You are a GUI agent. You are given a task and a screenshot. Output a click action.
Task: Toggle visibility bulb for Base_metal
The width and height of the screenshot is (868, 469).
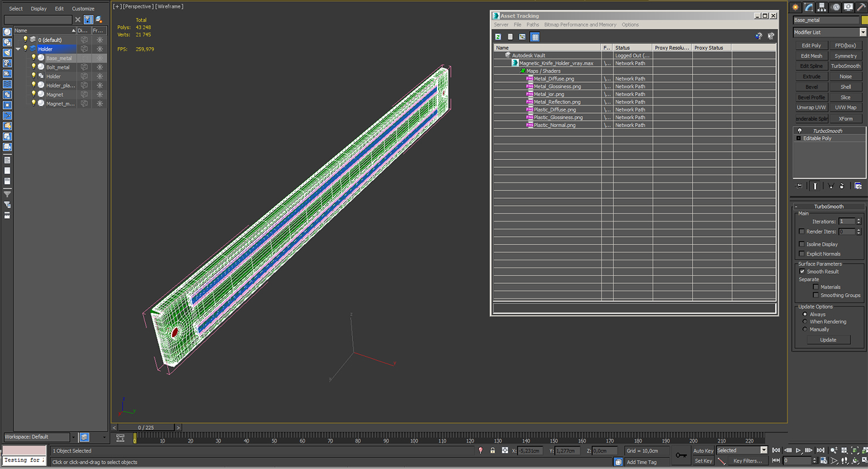tap(33, 57)
